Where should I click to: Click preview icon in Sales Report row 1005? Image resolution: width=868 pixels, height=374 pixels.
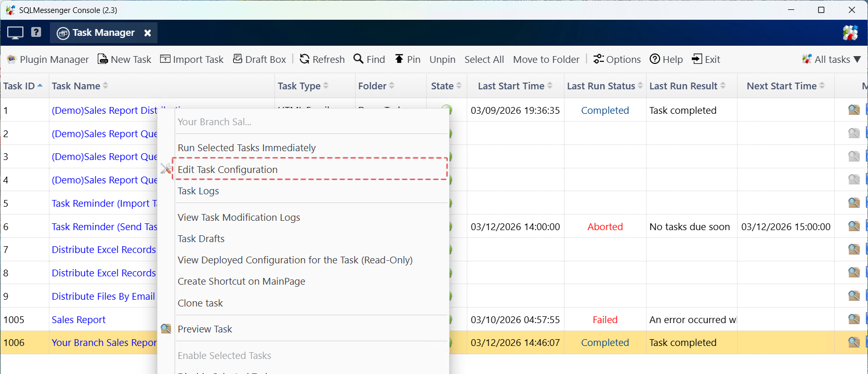point(854,319)
